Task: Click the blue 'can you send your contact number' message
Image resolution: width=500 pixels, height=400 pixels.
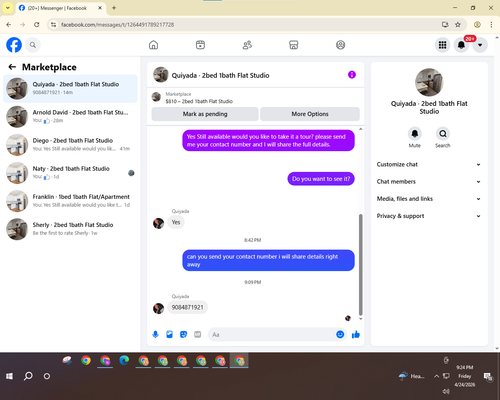Action: [268, 260]
